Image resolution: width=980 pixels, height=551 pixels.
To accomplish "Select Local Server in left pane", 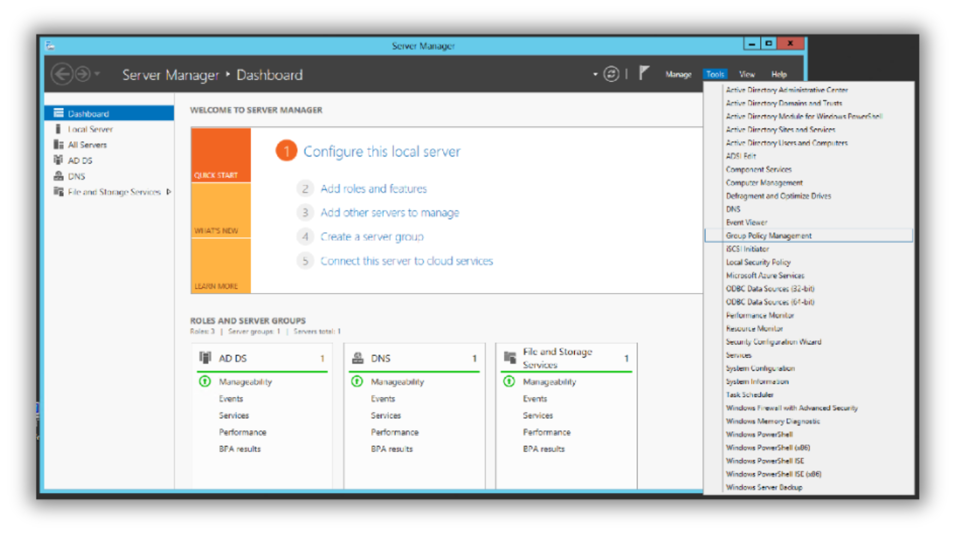I will pyautogui.click(x=90, y=130).
